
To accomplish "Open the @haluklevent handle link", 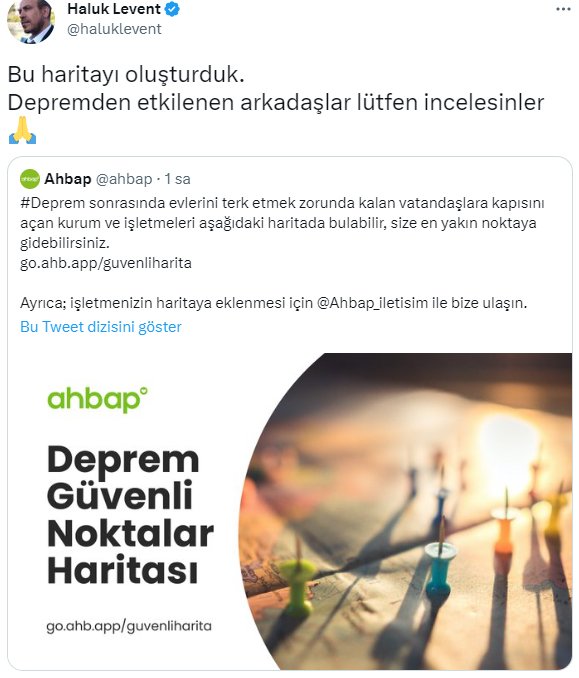I will (x=114, y=29).
